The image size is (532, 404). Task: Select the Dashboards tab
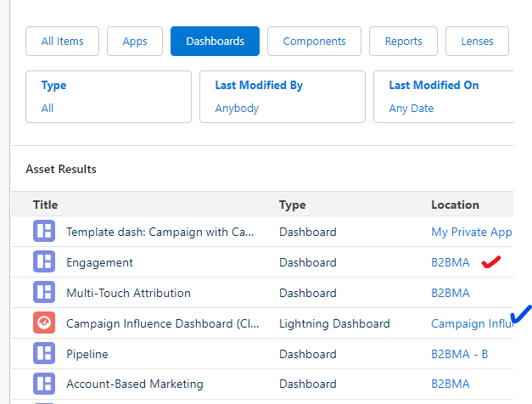tap(215, 41)
